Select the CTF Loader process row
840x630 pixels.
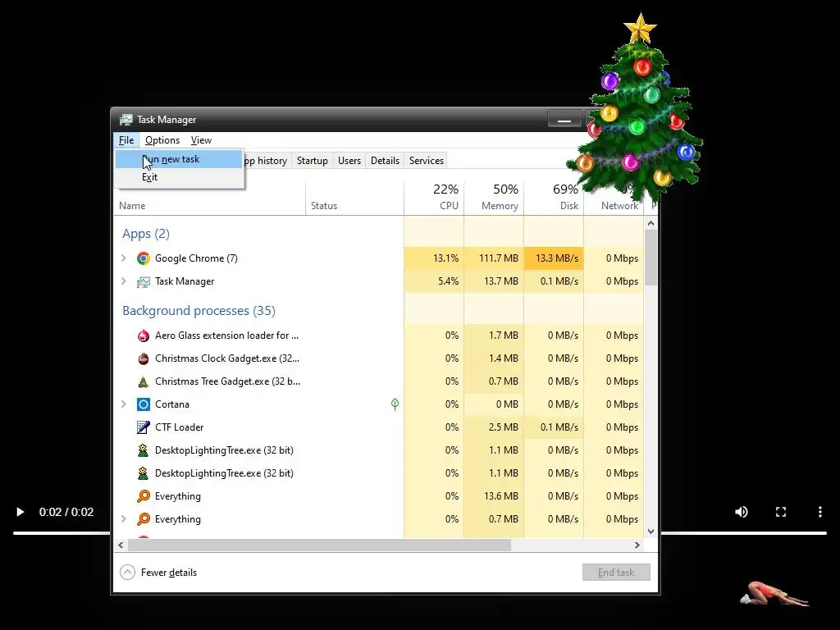click(379, 427)
